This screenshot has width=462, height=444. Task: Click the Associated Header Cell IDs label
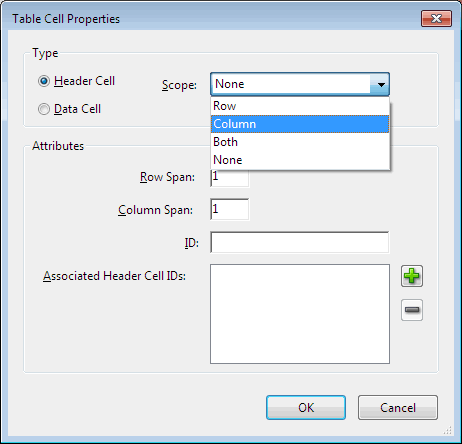114,276
